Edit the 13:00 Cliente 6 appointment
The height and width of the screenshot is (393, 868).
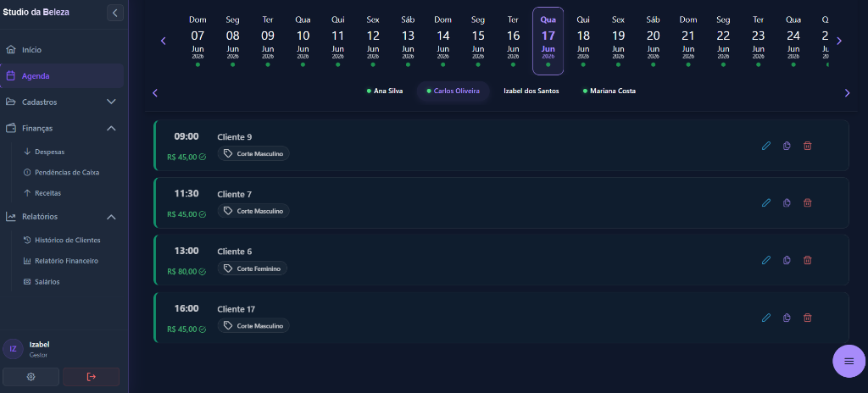[766, 260]
